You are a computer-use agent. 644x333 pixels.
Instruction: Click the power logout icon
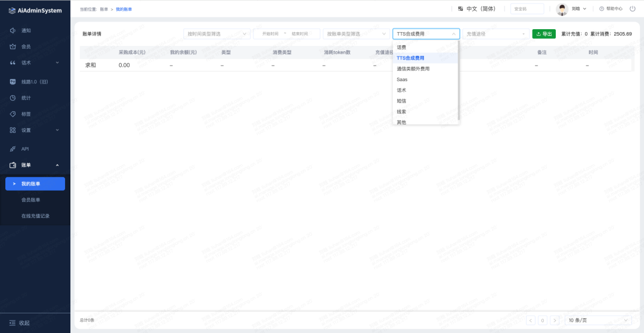pos(632,9)
